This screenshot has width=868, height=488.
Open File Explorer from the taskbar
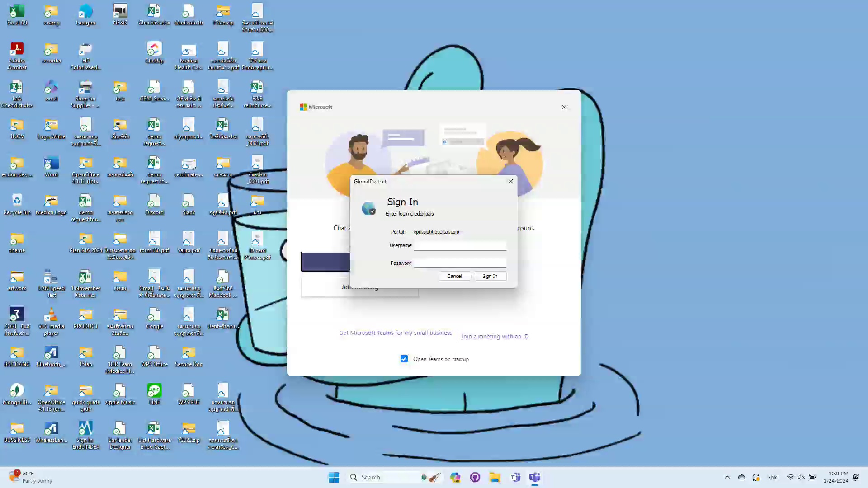click(x=495, y=477)
